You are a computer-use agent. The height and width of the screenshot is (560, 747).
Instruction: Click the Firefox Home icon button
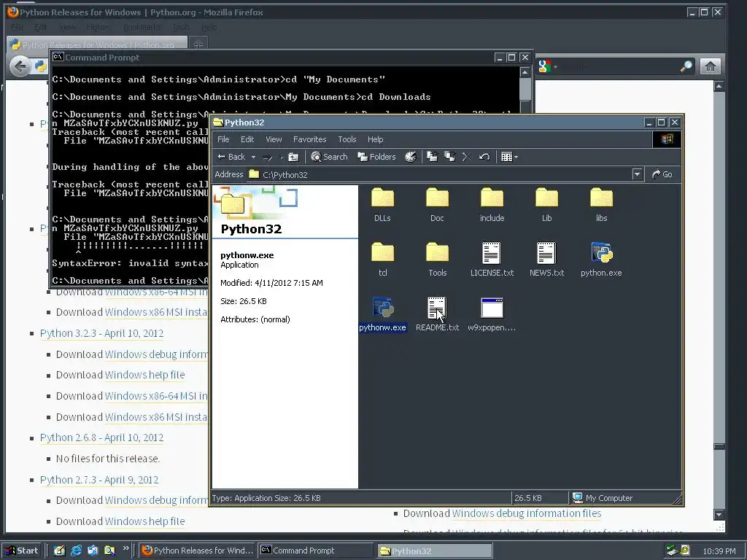711,66
